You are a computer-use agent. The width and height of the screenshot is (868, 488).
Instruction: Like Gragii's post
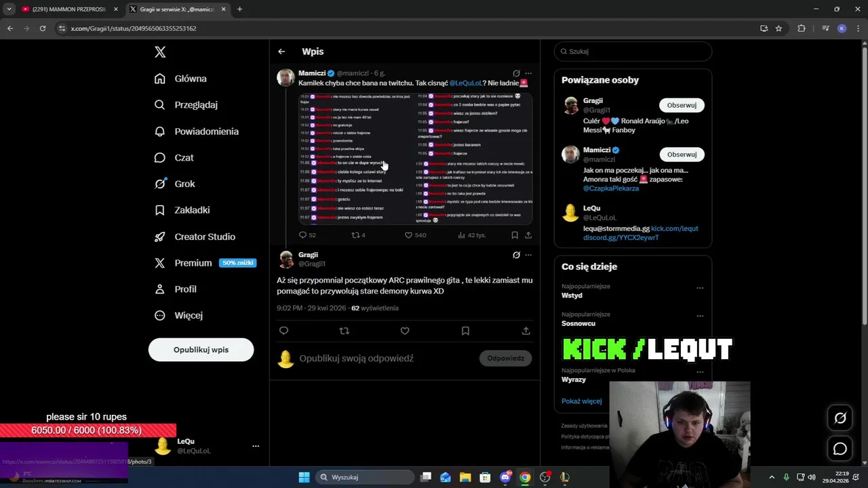pyautogui.click(x=405, y=331)
